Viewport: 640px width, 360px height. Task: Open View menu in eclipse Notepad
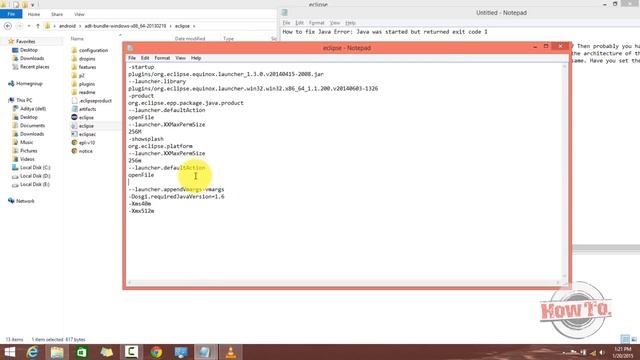tap(180, 58)
